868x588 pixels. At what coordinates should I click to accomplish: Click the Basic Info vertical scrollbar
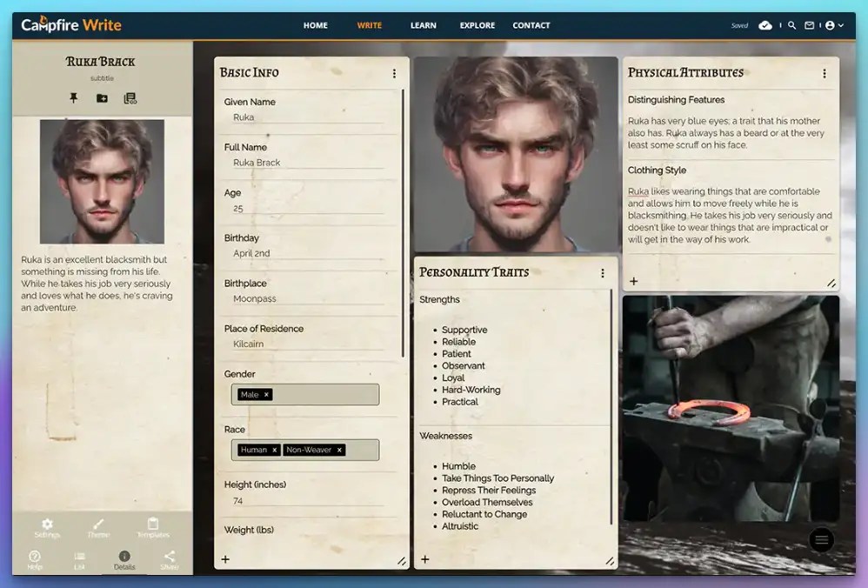pos(403,223)
